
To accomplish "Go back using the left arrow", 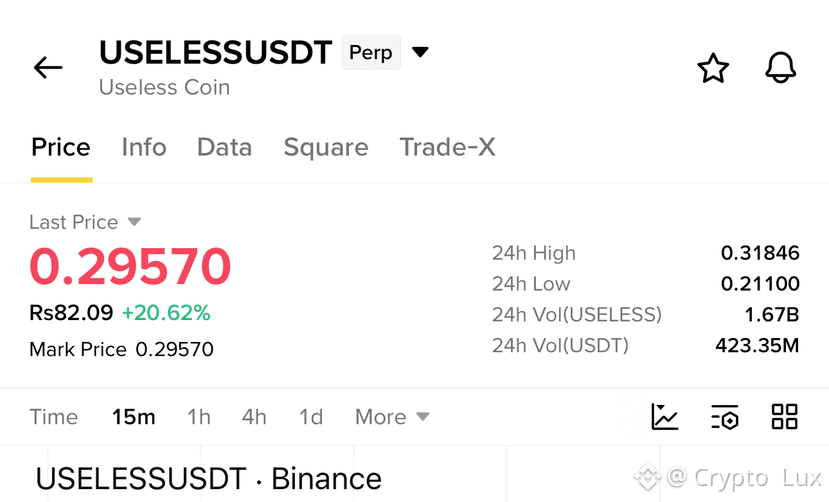I will (x=48, y=68).
